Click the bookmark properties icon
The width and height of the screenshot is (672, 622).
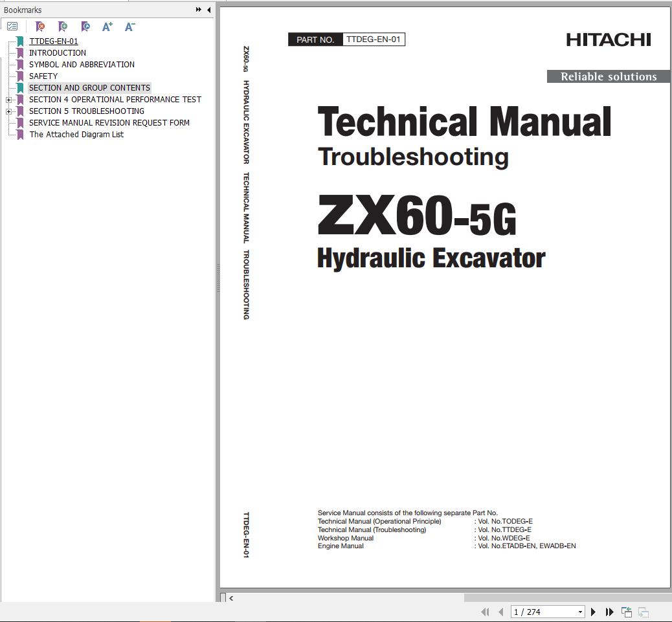85,27
